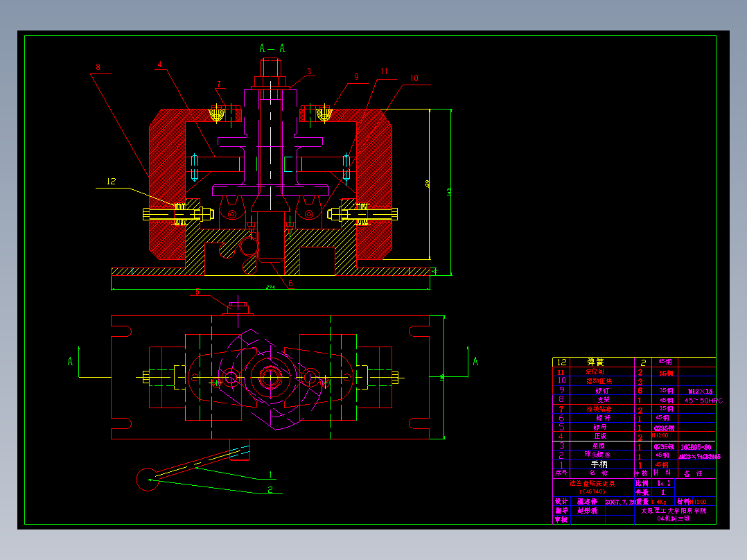
Task: Click the 太原理工大学阳泉学院 school name text
Action: [x=673, y=511]
